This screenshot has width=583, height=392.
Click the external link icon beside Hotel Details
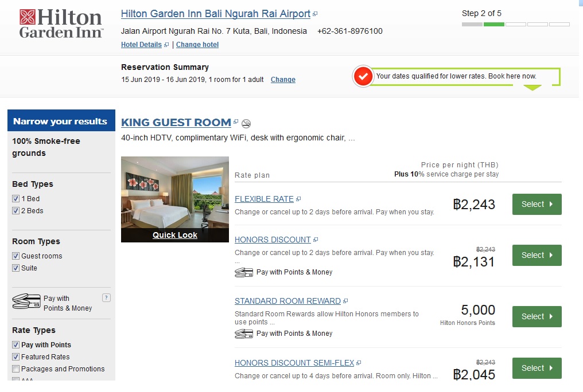point(166,44)
